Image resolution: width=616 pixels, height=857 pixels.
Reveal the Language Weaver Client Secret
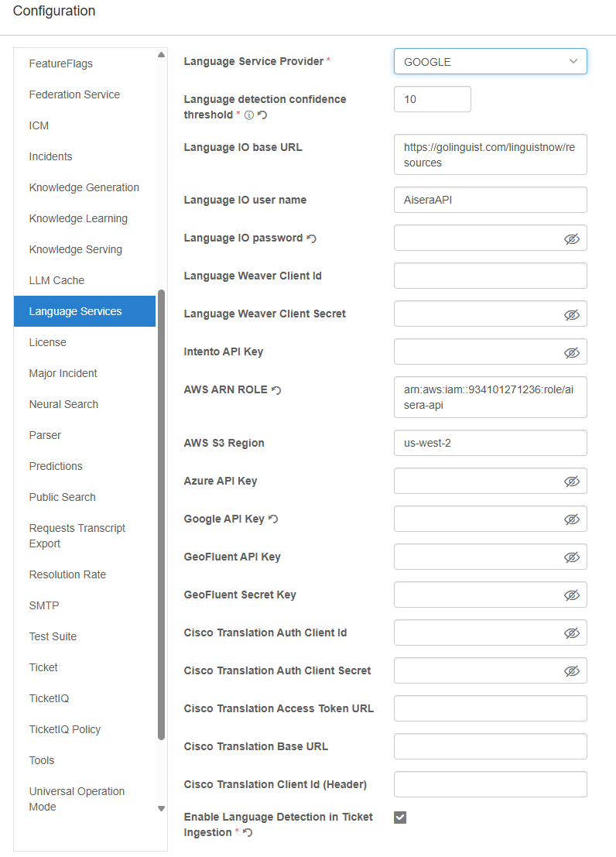click(x=571, y=314)
